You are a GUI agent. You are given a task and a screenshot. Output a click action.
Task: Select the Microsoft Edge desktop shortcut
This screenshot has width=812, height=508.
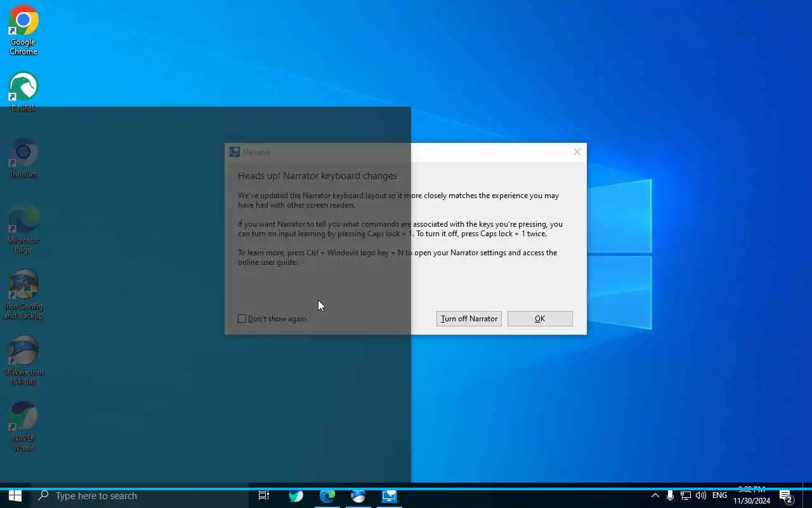point(23,229)
